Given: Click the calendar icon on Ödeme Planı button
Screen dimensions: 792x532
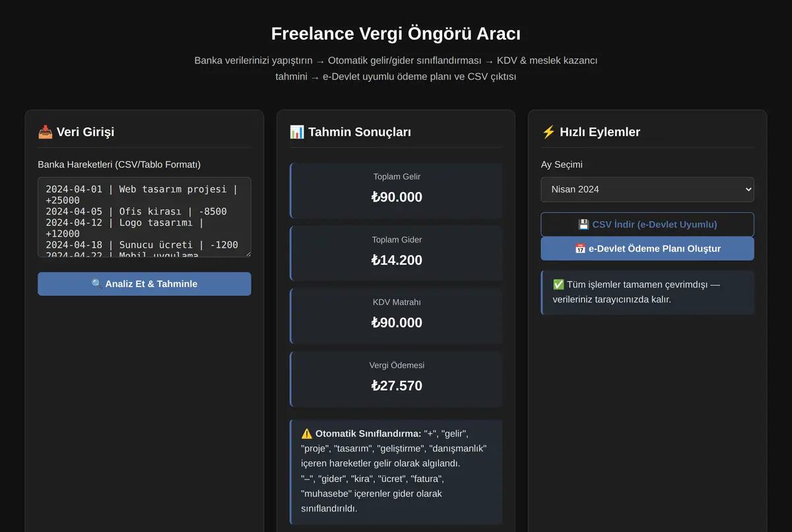Looking at the screenshot, I should coord(580,249).
